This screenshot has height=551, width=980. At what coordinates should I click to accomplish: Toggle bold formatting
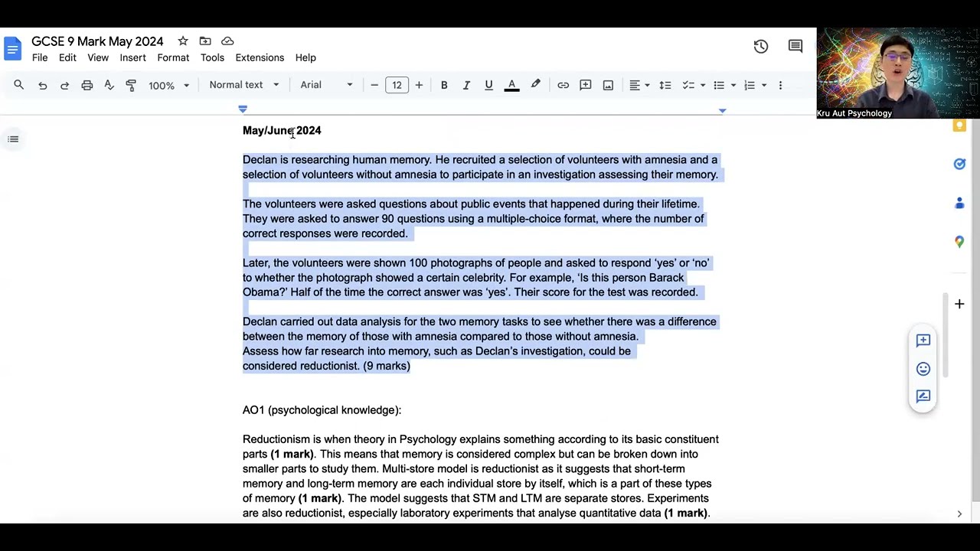(444, 85)
